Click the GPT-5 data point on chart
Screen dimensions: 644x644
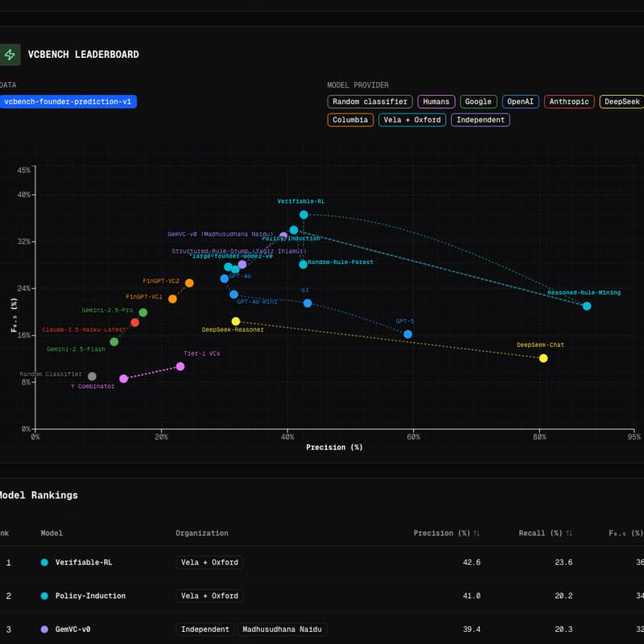[407, 334]
